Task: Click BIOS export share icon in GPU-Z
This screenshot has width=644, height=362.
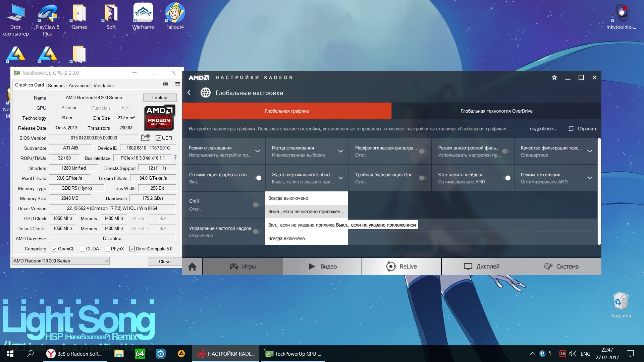Action: 146,137
